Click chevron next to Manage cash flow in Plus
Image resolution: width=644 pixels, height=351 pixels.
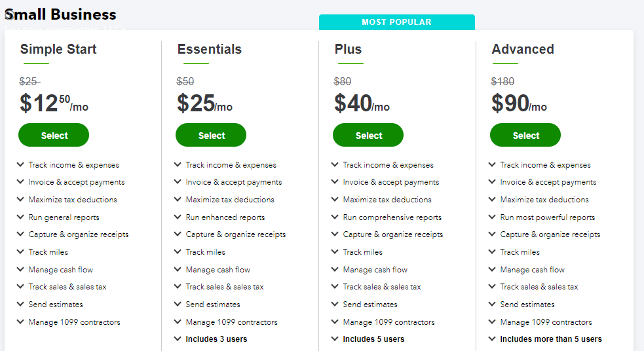tap(335, 269)
